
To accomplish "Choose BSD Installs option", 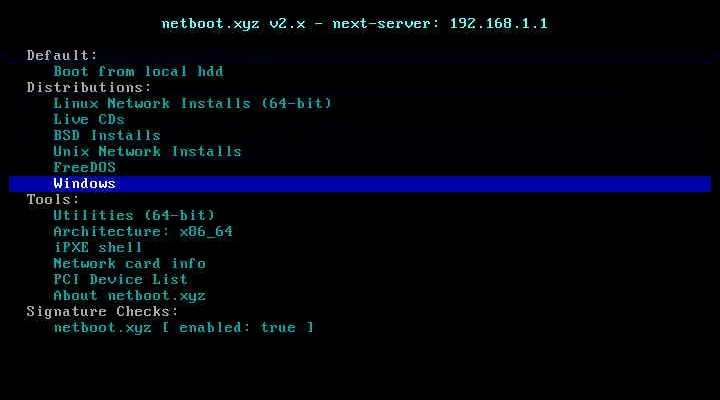I will click(x=107, y=136).
